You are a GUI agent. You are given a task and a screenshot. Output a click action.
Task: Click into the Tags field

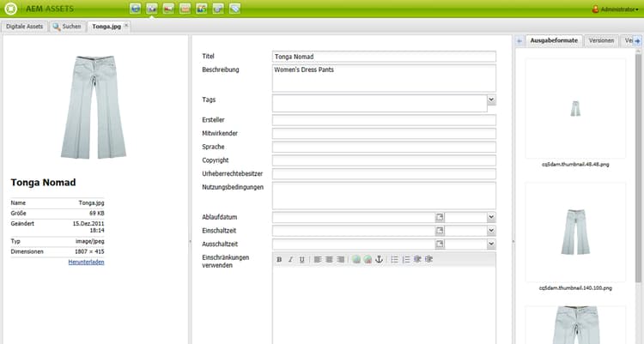click(x=380, y=104)
